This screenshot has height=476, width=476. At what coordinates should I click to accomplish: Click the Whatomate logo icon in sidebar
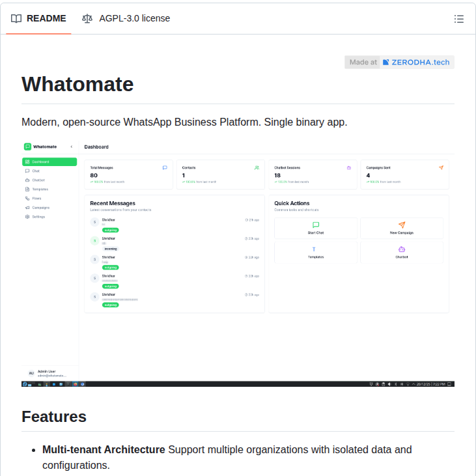(27, 147)
